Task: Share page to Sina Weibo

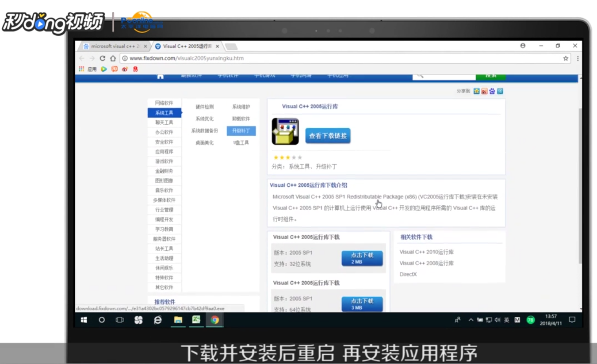Action: (485, 90)
